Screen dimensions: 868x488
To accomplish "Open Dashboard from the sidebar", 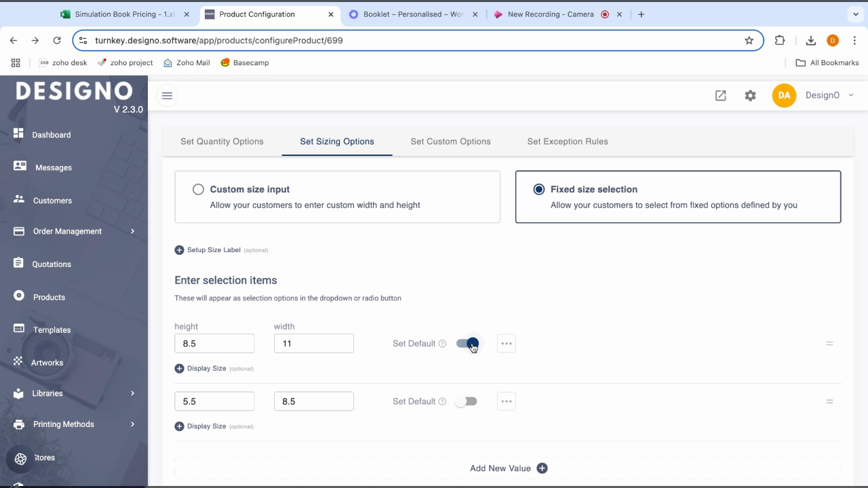I will (x=51, y=135).
